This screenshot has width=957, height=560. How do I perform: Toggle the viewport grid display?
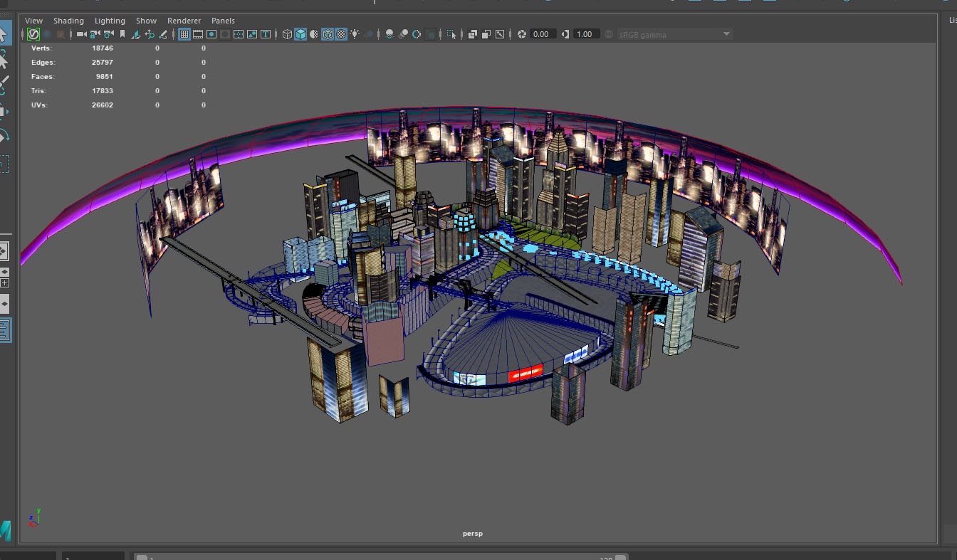pyautogui.click(x=184, y=34)
